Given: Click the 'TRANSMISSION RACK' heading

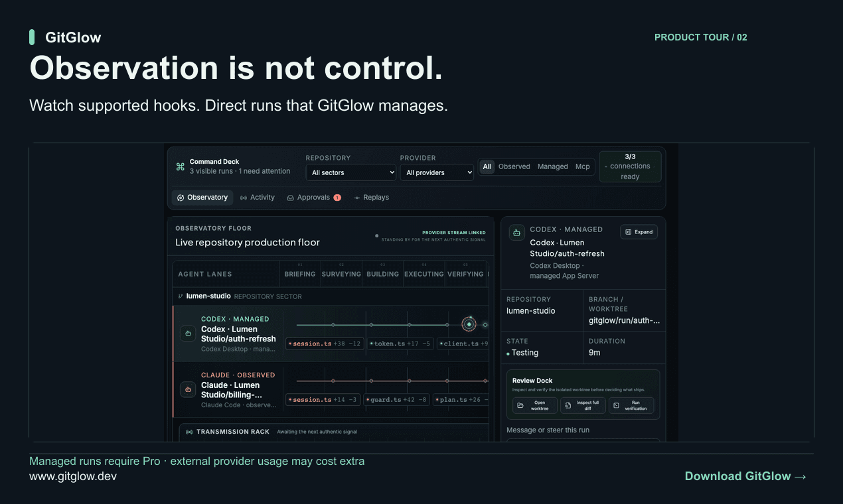Looking at the screenshot, I should click(233, 432).
